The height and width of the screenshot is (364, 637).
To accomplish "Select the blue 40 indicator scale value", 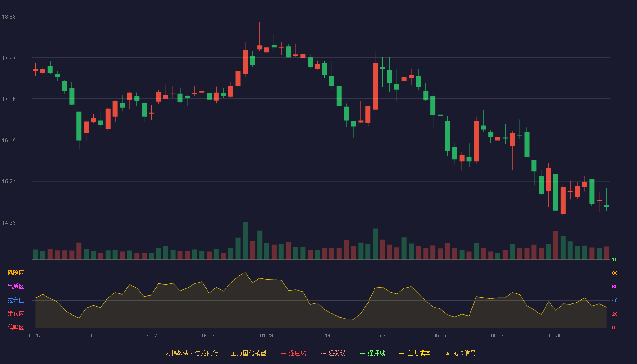I will click(x=615, y=300).
